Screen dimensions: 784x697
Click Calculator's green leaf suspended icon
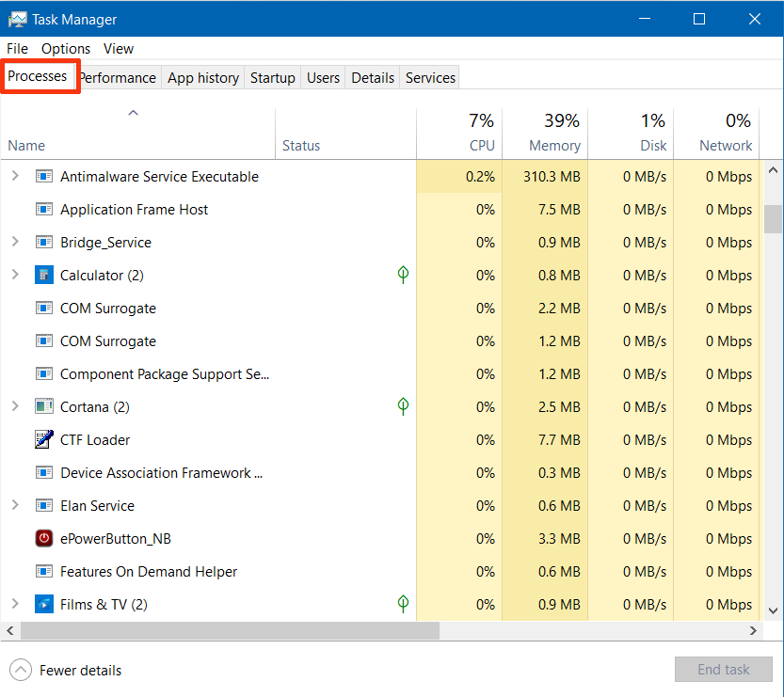coord(403,275)
